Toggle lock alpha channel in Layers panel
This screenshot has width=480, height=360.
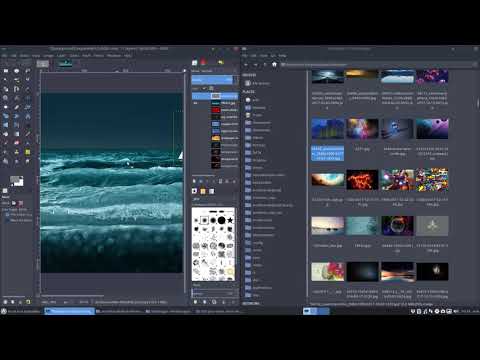coord(211,88)
